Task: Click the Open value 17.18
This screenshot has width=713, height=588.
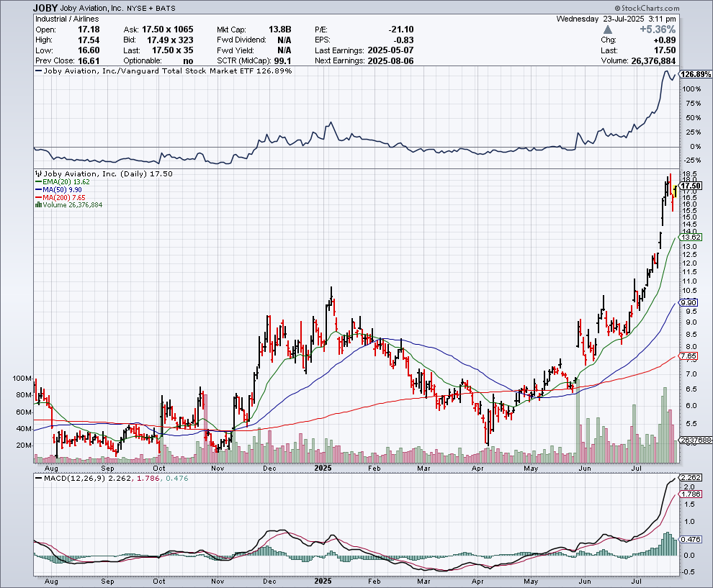Action: 89,30
